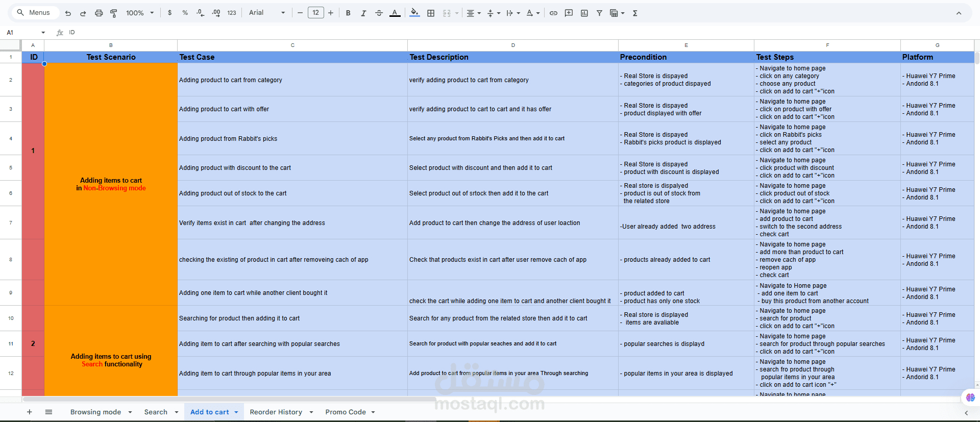The image size is (980, 422).
Task: Increase font size with plus button
Action: [x=331, y=13]
